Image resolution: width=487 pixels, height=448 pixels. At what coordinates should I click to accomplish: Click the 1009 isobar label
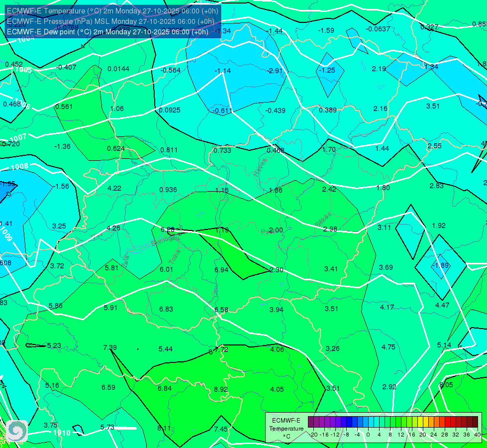6,234
